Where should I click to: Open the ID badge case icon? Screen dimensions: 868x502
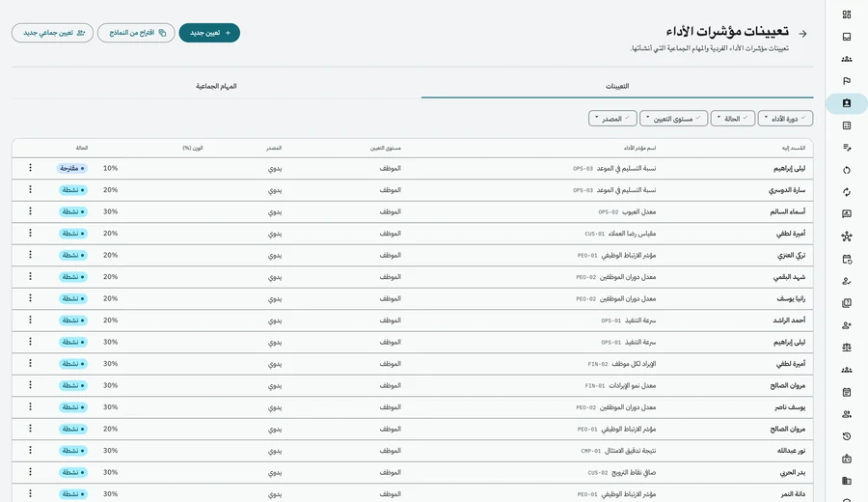coord(847,459)
